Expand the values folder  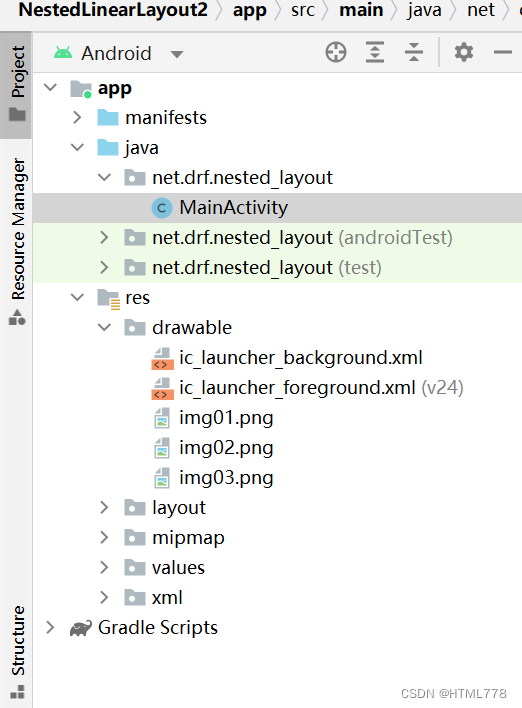104,567
